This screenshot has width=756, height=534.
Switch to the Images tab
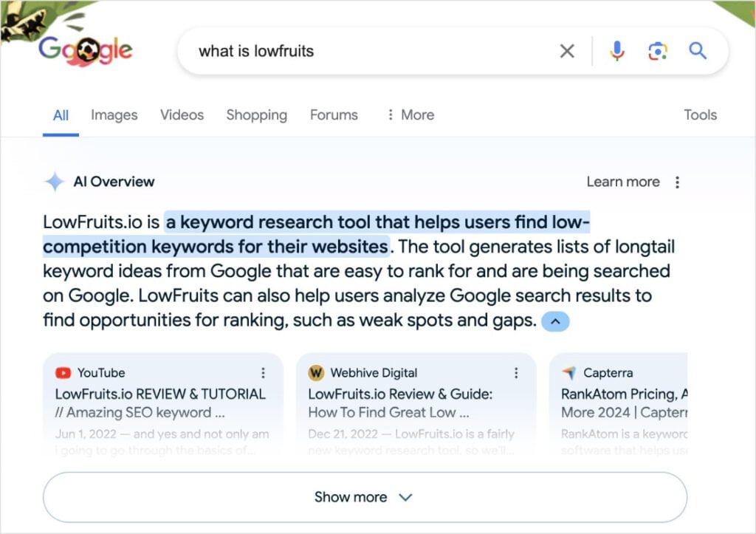(x=114, y=114)
